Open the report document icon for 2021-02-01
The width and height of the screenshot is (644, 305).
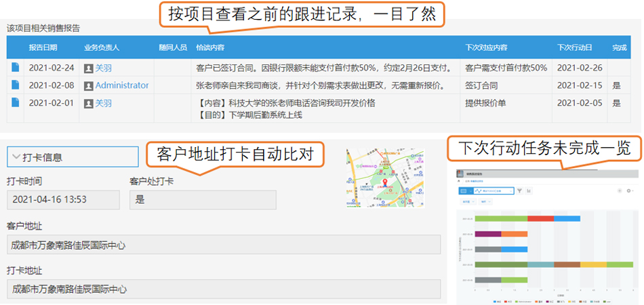[15, 103]
